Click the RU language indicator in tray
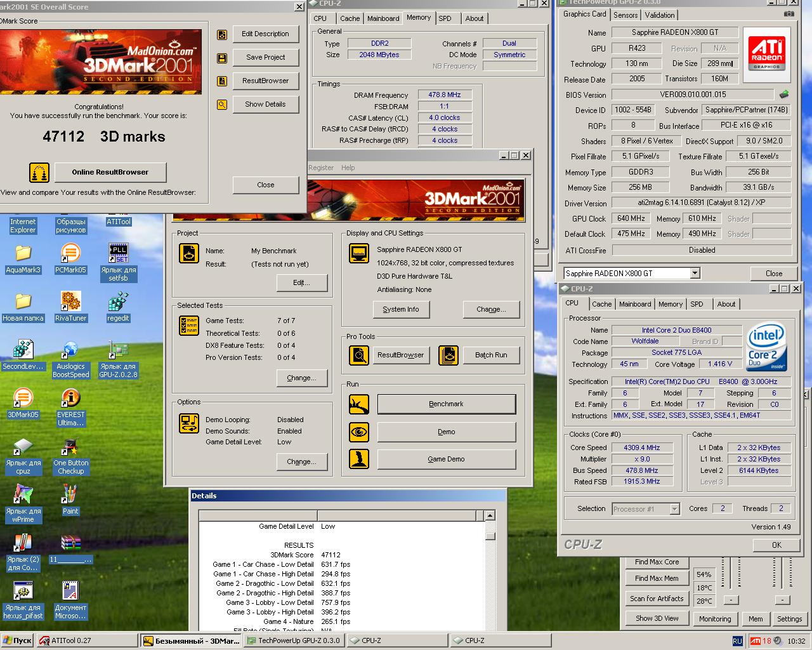Viewport: 812px width, 650px height. (x=737, y=641)
